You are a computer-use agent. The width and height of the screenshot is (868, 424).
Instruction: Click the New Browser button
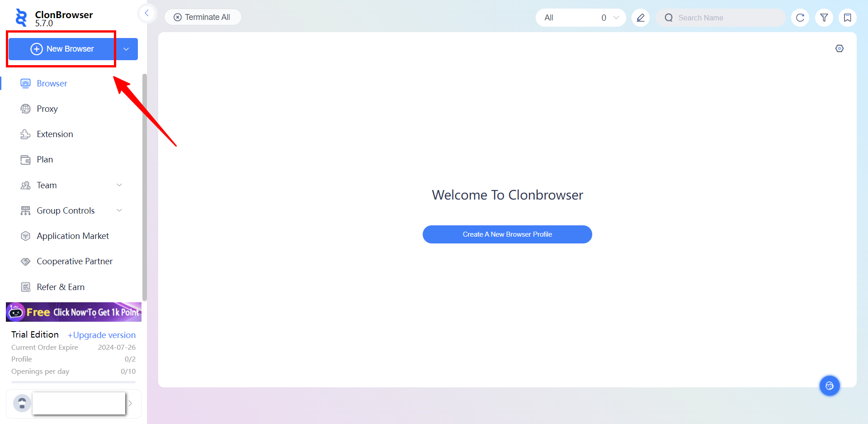tap(62, 49)
